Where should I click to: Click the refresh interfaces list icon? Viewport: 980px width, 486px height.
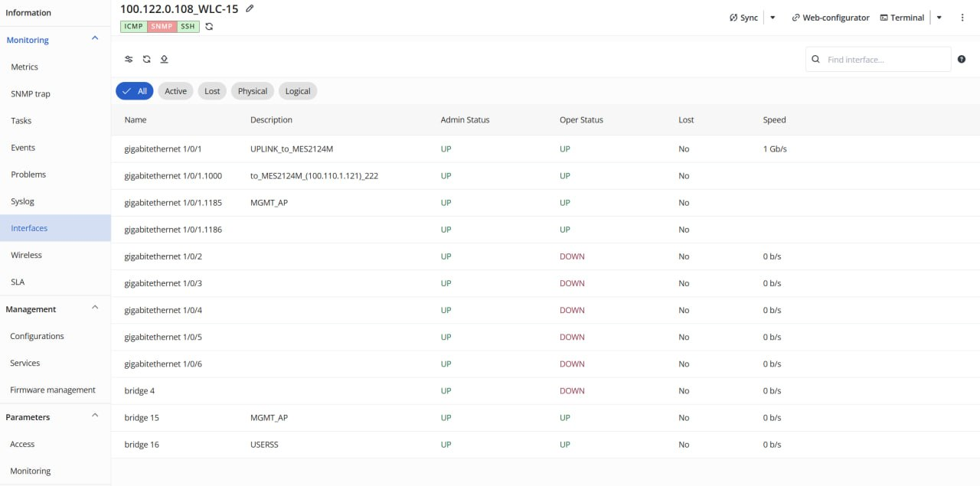pos(146,59)
